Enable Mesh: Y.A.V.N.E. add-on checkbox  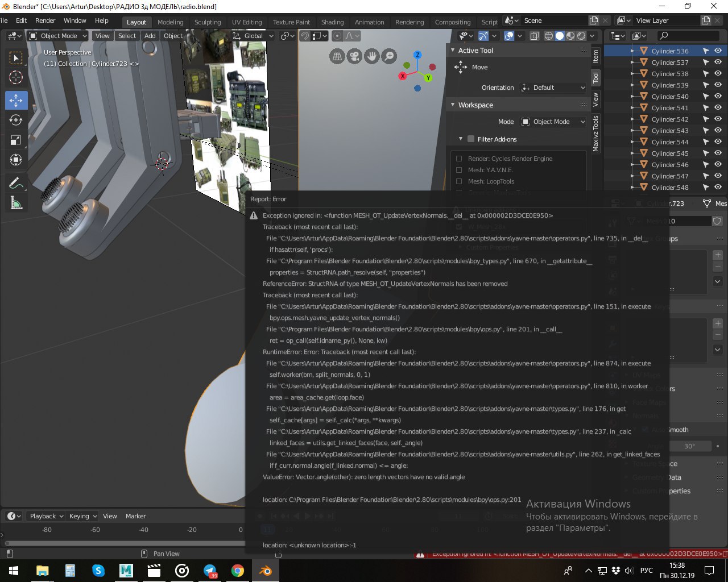[x=459, y=170]
